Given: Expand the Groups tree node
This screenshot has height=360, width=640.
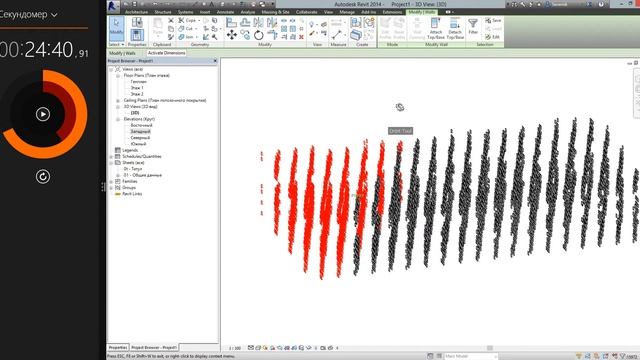Looking at the screenshot, I should [111, 187].
